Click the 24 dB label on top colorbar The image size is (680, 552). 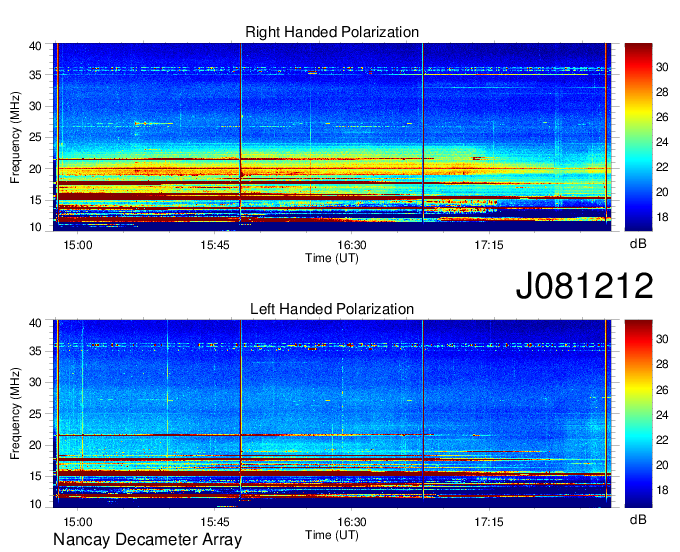point(662,142)
